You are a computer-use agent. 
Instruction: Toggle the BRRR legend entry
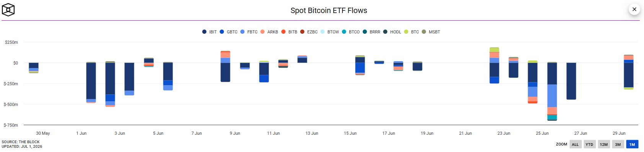(371, 32)
